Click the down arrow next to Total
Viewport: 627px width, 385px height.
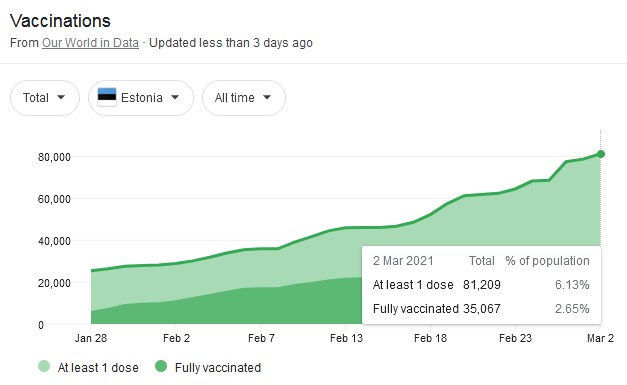[61, 97]
